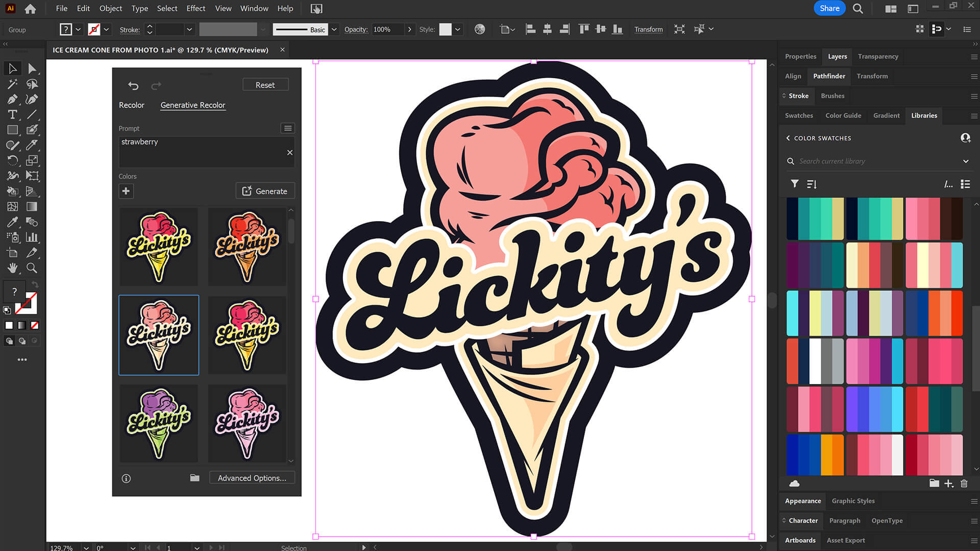The width and height of the screenshot is (980, 551).
Task: Open Advanced Options
Action: point(252,478)
